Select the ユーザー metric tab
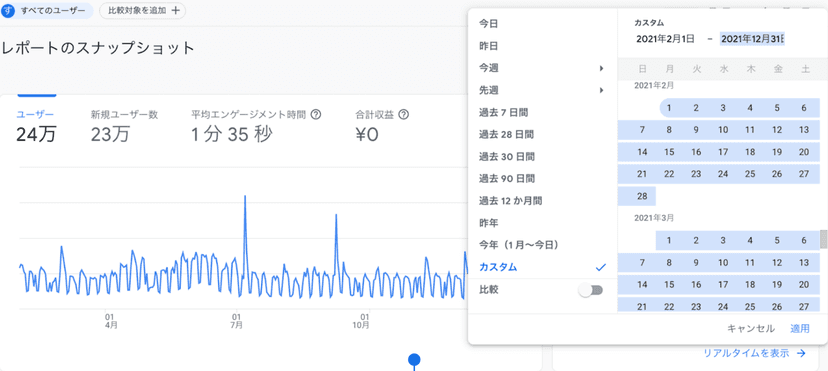Image resolution: width=828 pixels, height=371 pixels. pyautogui.click(x=36, y=126)
